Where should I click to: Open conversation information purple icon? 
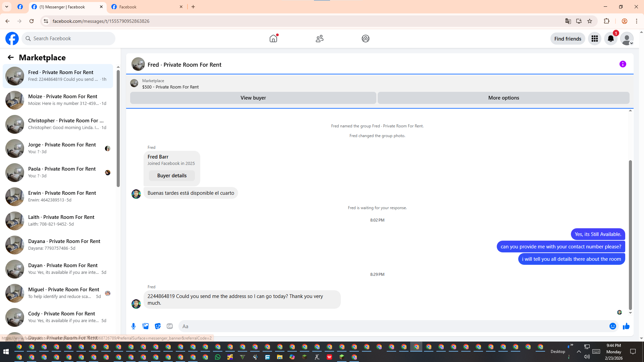tap(623, 64)
